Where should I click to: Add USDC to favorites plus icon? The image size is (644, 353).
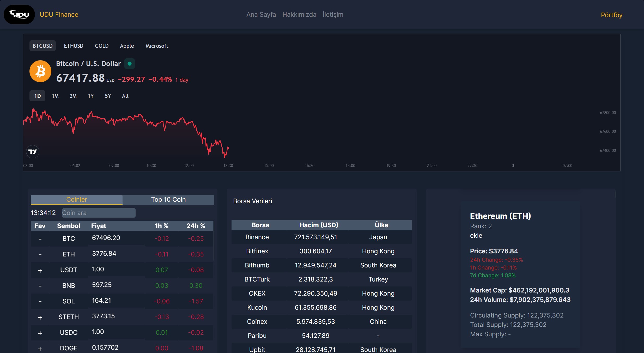click(x=40, y=333)
